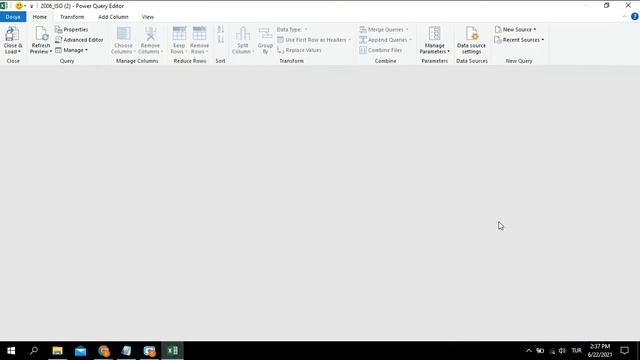Open the Mail app from the taskbar
Image resolution: width=640 pixels, height=360 pixels.
pos(80,351)
